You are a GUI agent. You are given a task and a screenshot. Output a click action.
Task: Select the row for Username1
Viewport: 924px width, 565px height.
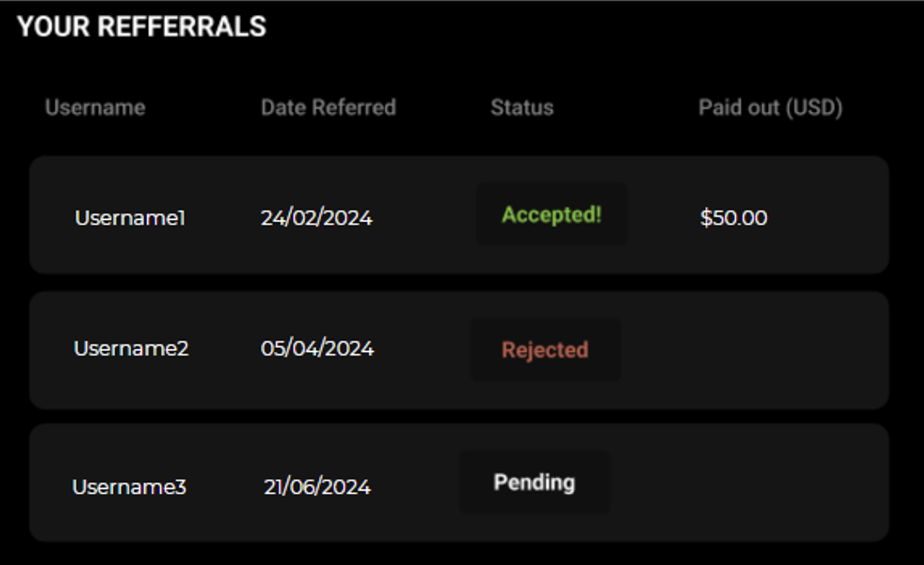tap(459, 216)
